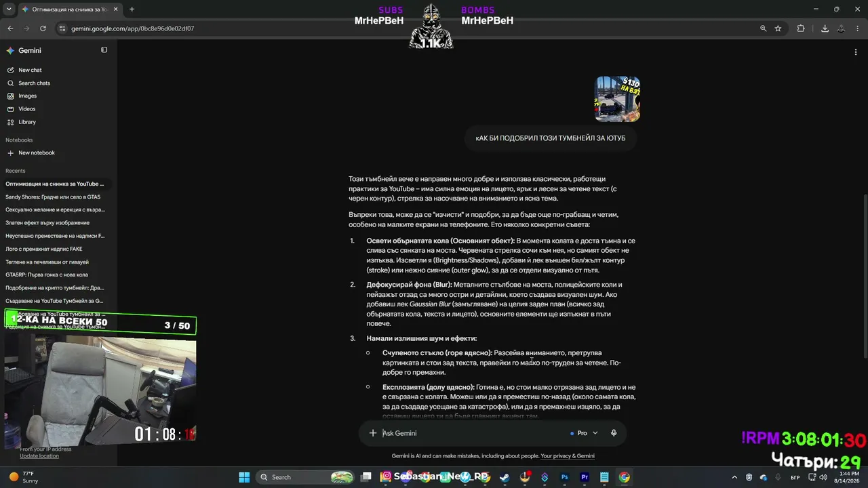Open the three-dot menu at top right
This screenshot has width=868, height=488.
(856, 52)
